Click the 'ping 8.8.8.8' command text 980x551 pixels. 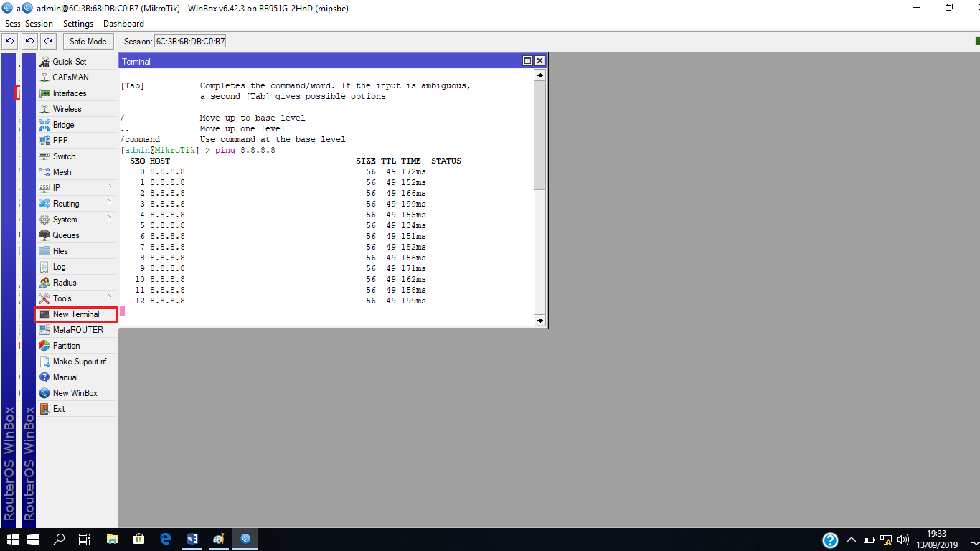click(245, 151)
